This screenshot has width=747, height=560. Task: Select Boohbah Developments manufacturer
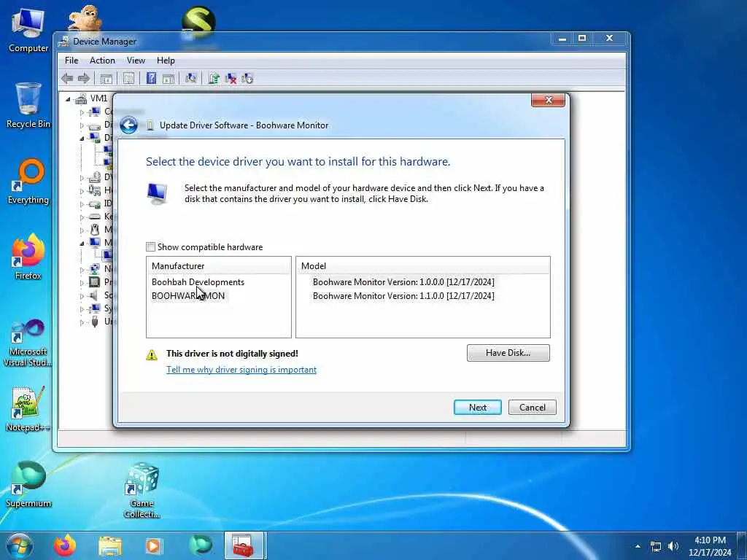[x=198, y=282]
